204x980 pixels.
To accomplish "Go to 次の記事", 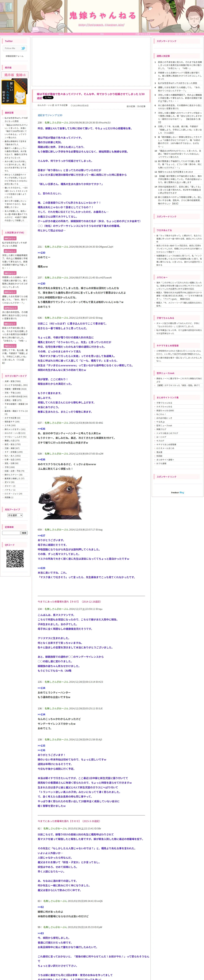I will pyautogui.click(x=141, y=106).
